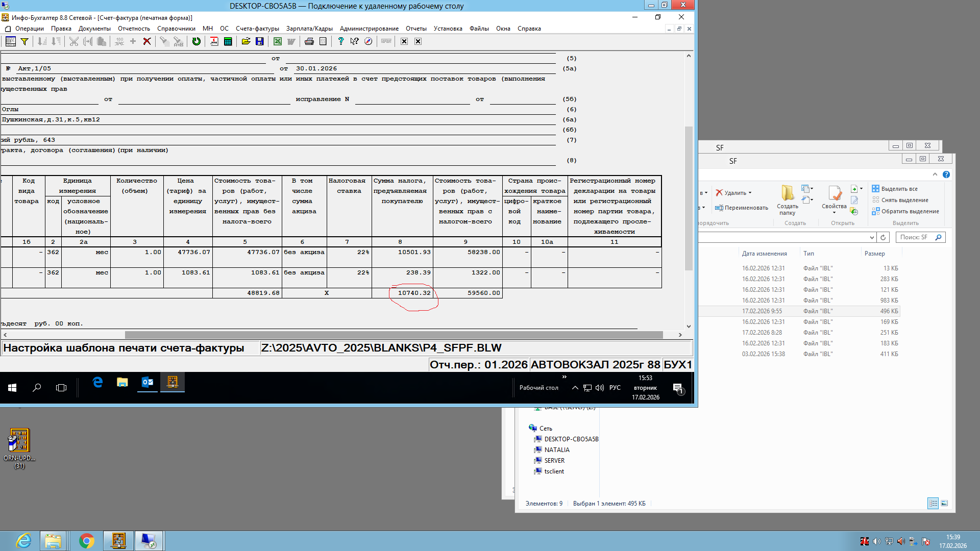Open the Explorer address bar dropdown

pos(871,237)
